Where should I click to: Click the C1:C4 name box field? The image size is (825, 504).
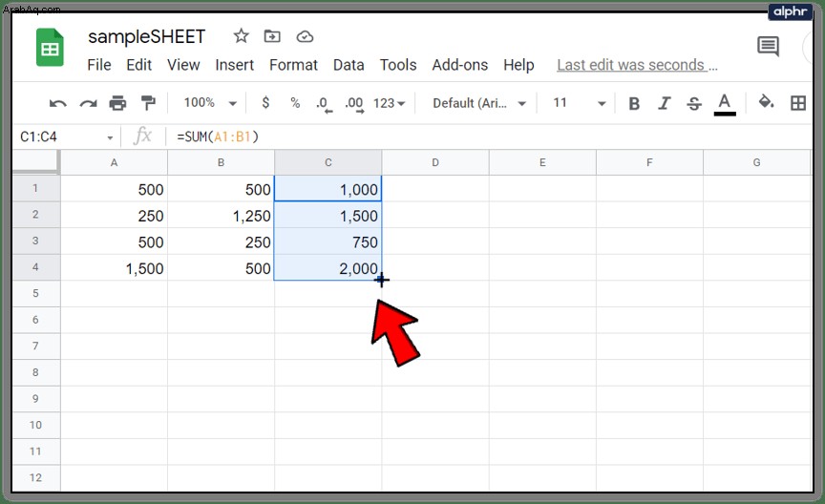click(x=66, y=136)
